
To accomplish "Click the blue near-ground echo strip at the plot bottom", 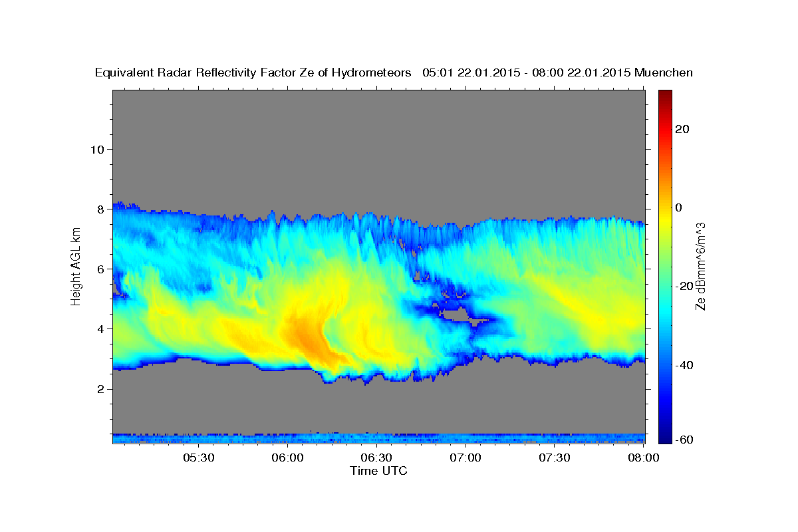I will (378, 438).
